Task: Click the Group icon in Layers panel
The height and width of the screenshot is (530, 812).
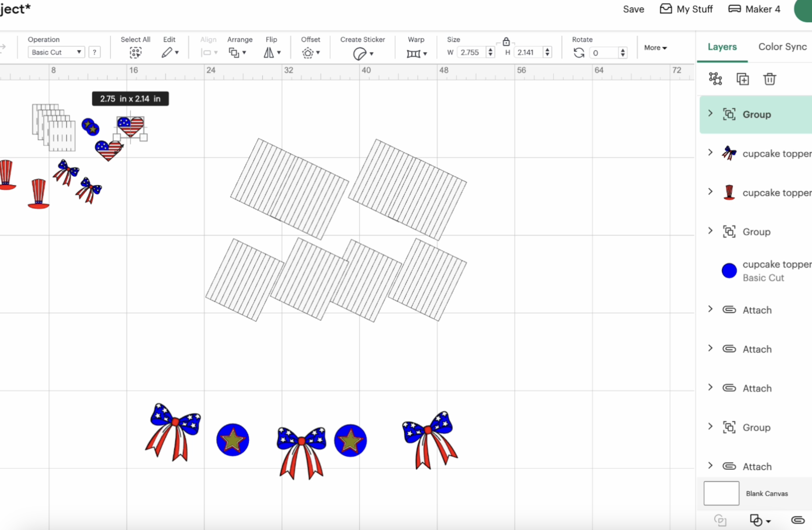Action: (715, 79)
